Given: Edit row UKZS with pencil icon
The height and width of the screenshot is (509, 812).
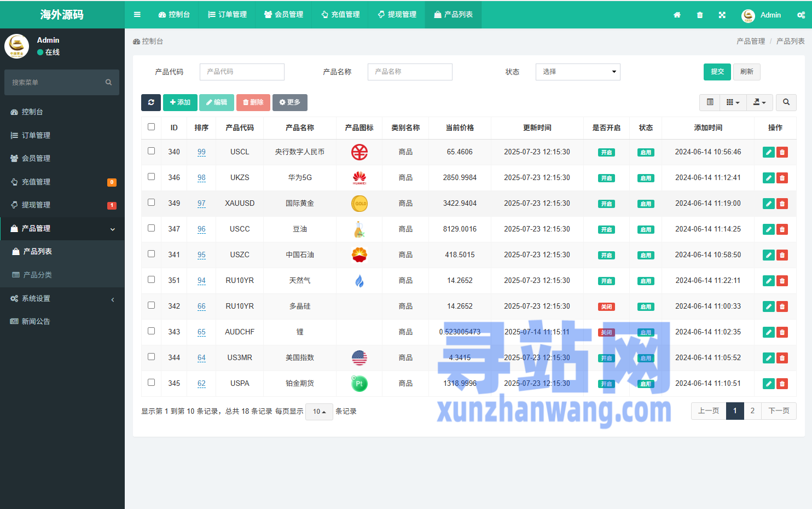Looking at the screenshot, I should 768,178.
